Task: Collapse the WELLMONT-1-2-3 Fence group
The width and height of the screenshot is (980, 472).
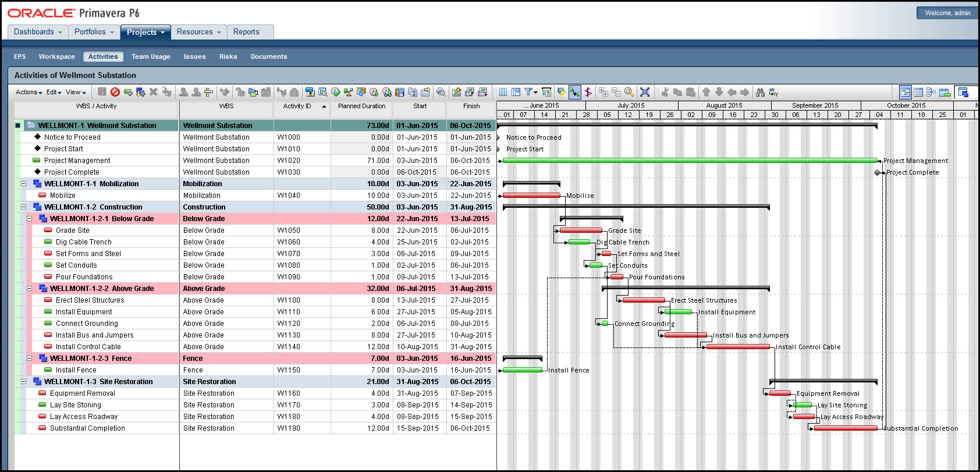Action: 30,358
